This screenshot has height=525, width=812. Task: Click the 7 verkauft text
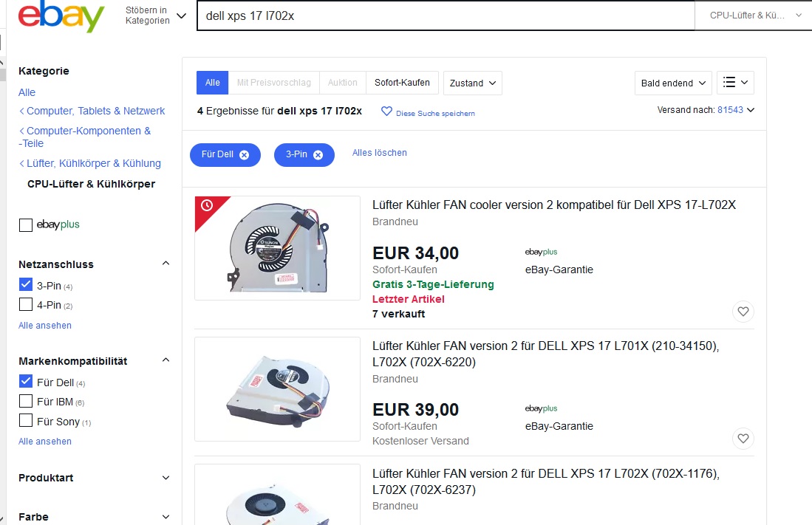tap(399, 315)
